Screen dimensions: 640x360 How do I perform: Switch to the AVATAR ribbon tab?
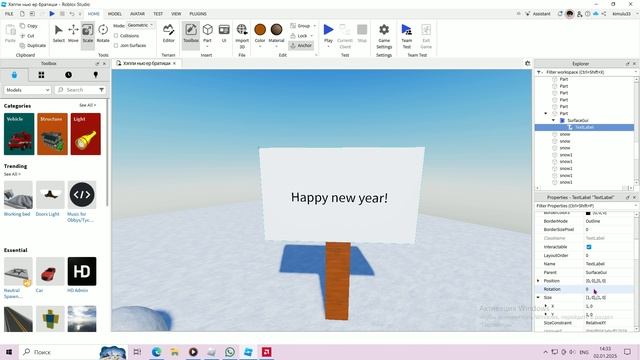coord(137,13)
